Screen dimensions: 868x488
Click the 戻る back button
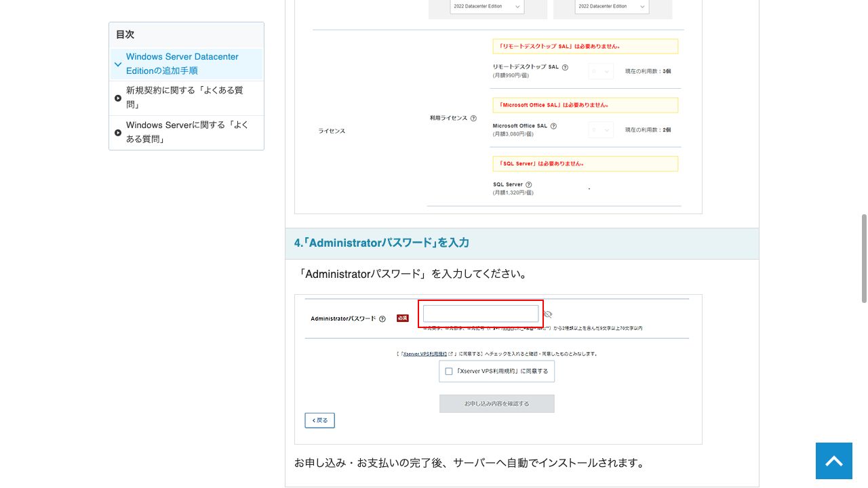(319, 420)
